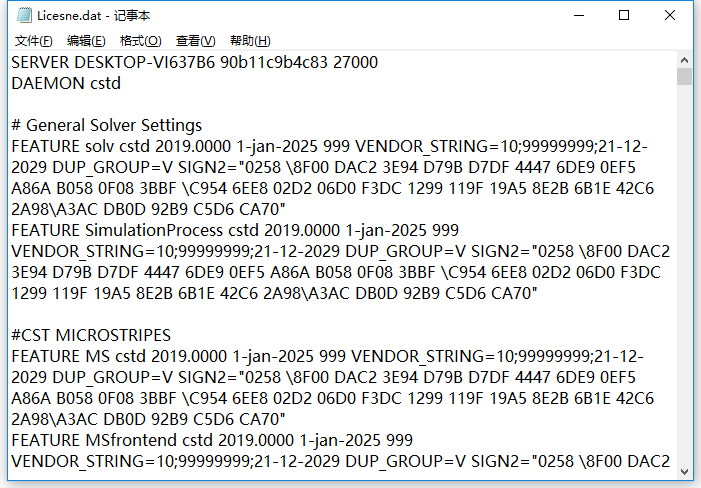701x488 pixels.
Task: Place cursor in SERVER DESKTOP-VI637B6 line
Action: click(x=194, y=62)
